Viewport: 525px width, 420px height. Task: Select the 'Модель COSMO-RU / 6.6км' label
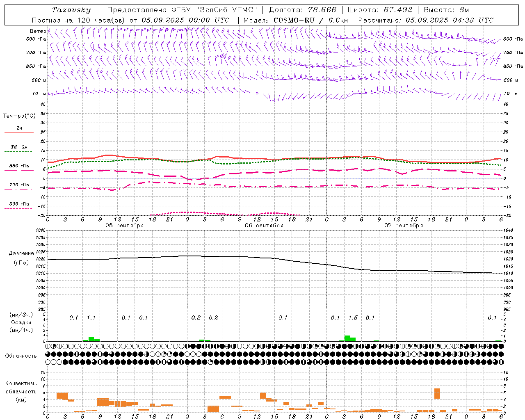(295, 20)
